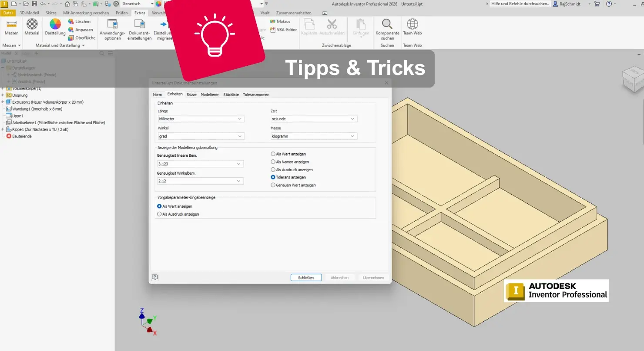Select 'Als Ausdruck anzeigen' under Modellierungsbemaßung

click(273, 170)
